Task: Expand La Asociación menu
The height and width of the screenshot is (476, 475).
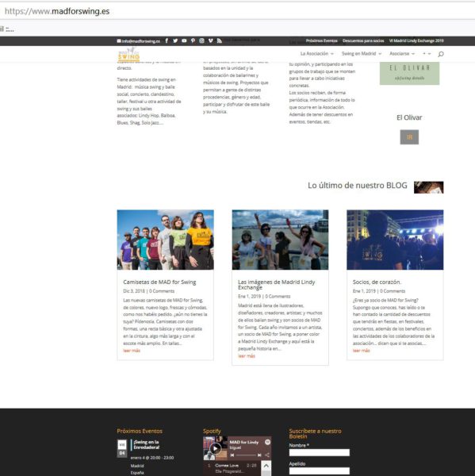Action: 317,54
